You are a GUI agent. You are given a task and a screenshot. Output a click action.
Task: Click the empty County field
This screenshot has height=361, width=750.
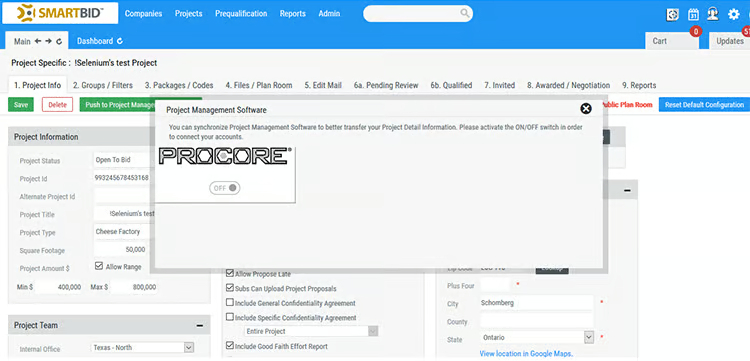tap(537, 320)
